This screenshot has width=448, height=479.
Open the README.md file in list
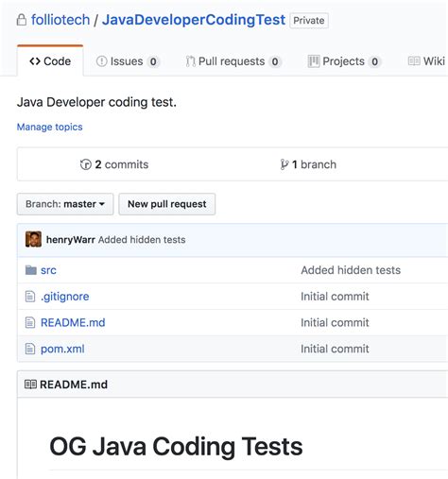coord(73,322)
